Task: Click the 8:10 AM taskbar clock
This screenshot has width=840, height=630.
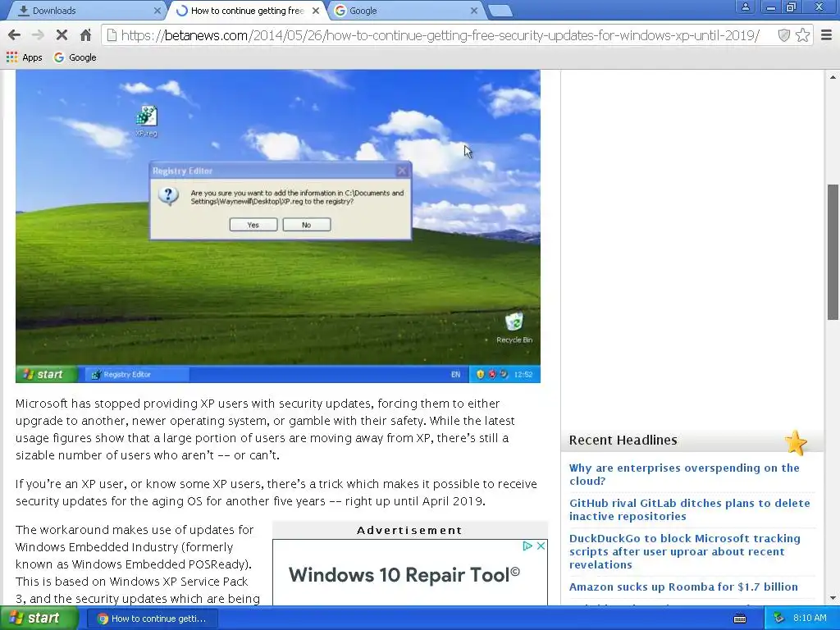Action: (x=810, y=618)
